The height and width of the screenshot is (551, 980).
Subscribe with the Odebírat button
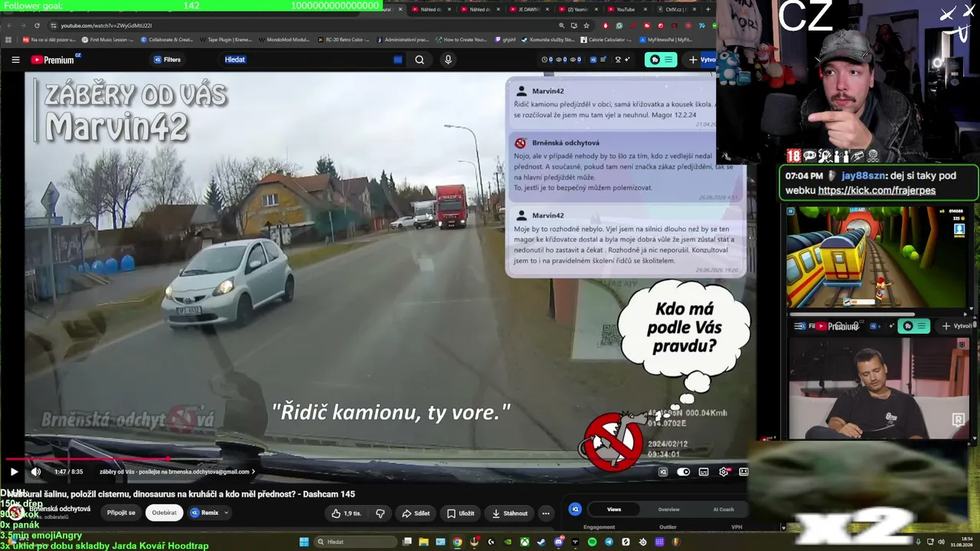pos(164,513)
